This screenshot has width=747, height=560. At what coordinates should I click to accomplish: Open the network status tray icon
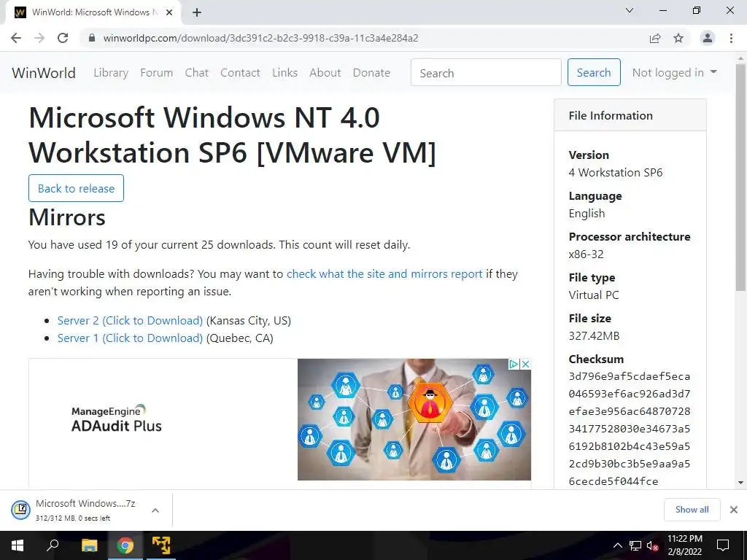click(x=635, y=545)
